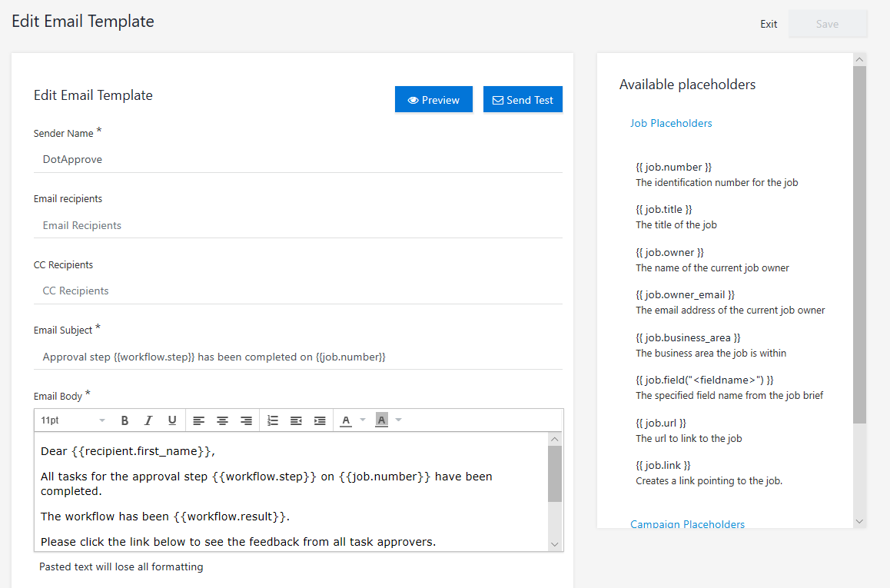Viewport: 890px width, 588px height.
Task: Select the {{ job.owner_email }} placeholder
Action: click(x=685, y=294)
